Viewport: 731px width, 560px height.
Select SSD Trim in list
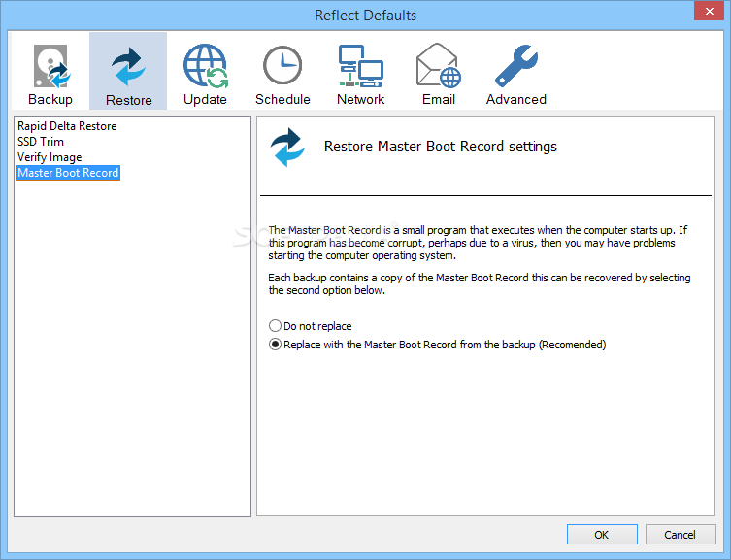(x=41, y=142)
